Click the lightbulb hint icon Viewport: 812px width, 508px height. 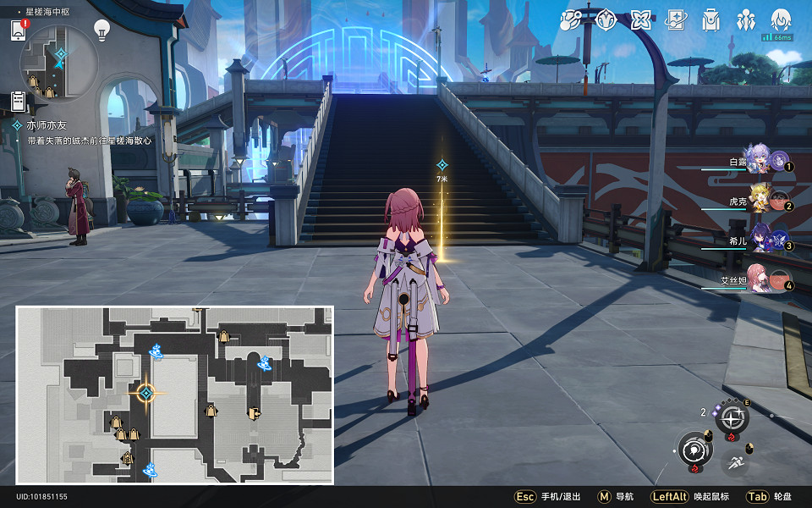tap(101, 30)
